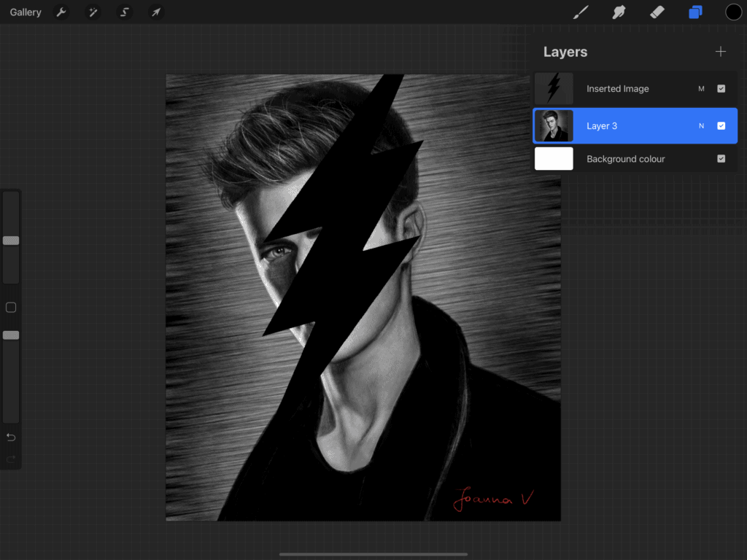Open the black active colour picker

(x=733, y=12)
